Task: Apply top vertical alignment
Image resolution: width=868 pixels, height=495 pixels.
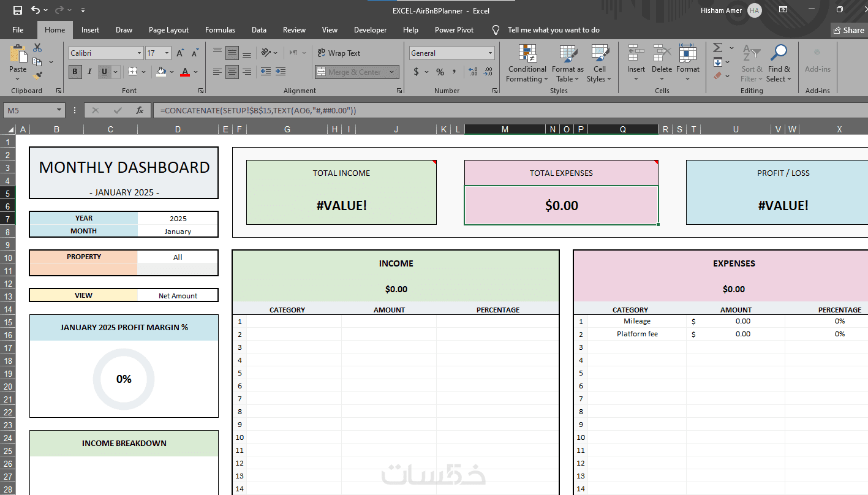Action: point(217,53)
